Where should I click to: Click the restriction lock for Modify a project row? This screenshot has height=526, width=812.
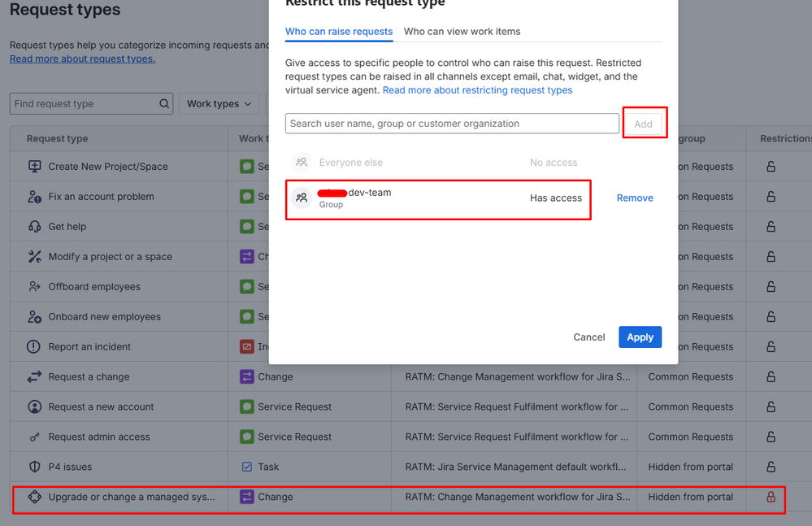[x=771, y=256]
